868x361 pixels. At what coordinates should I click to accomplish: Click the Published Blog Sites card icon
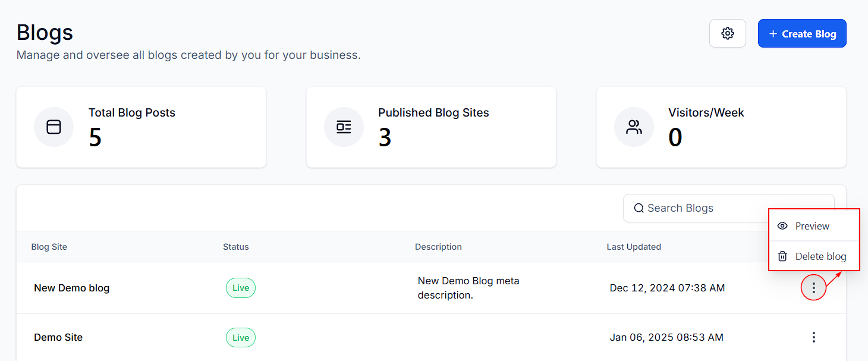pos(344,127)
